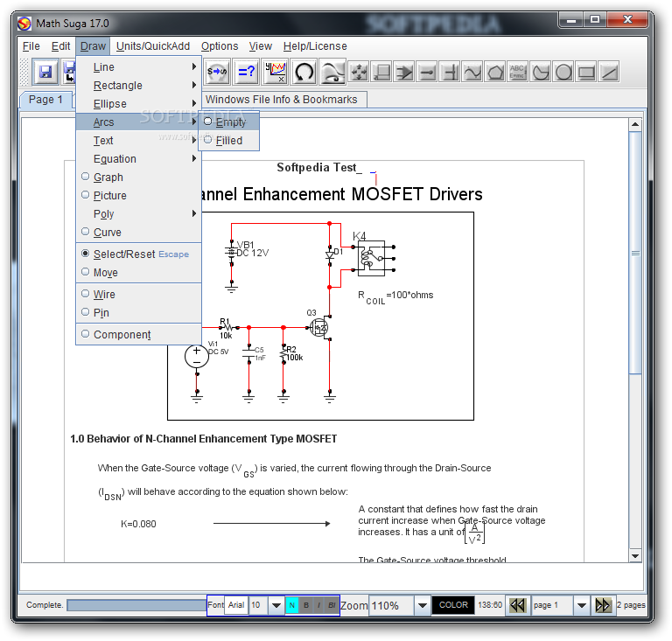
Task: Choose Select/Reset radio item
Action: pyautogui.click(x=138, y=254)
